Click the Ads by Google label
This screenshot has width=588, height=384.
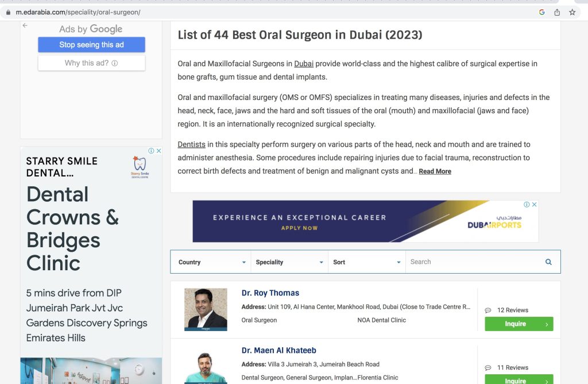91,29
